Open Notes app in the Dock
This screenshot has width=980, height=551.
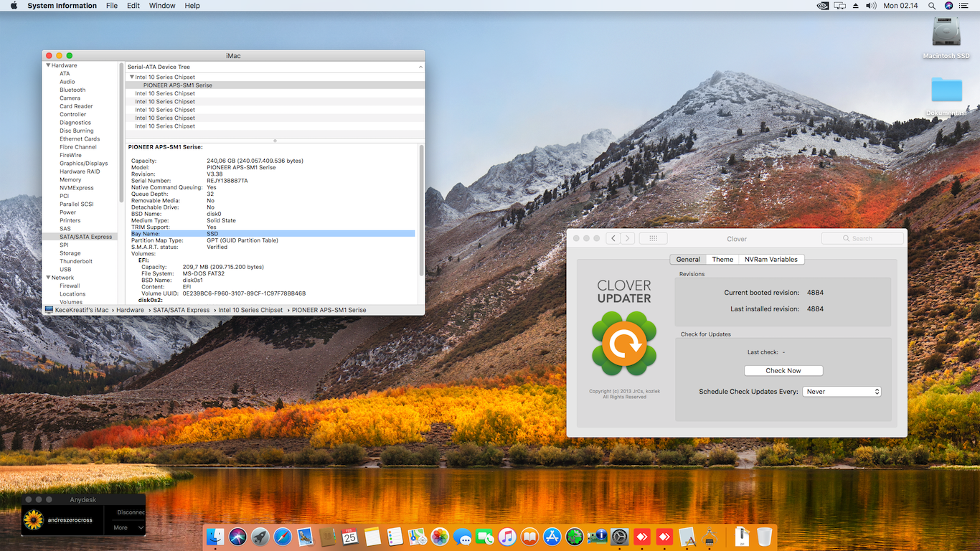click(372, 537)
